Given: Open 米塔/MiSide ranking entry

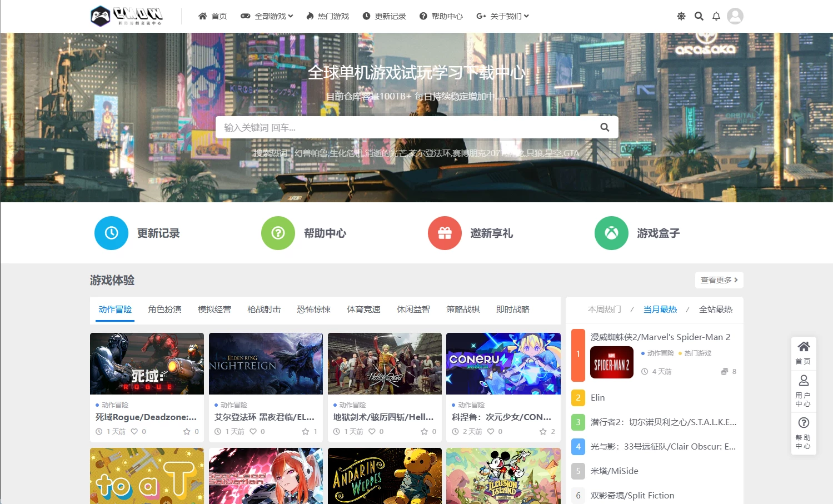Looking at the screenshot, I should click(x=615, y=471).
